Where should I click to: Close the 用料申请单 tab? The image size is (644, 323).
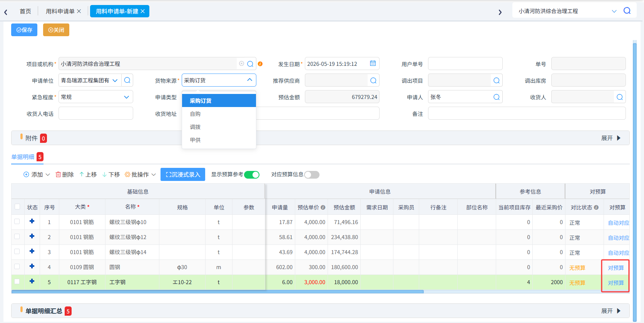(x=79, y=11)
